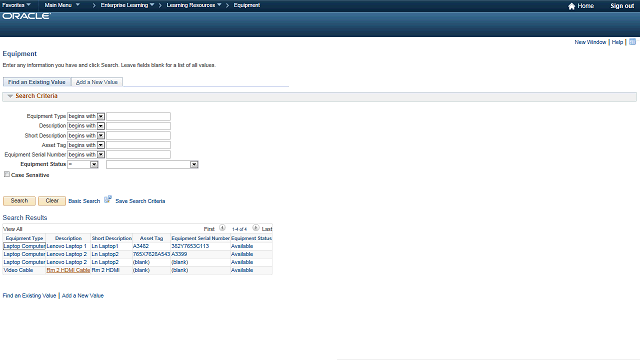Focus the Equipment Serial Number input field
Viewport: 640px width, 360px height.
tap(138, 155)
